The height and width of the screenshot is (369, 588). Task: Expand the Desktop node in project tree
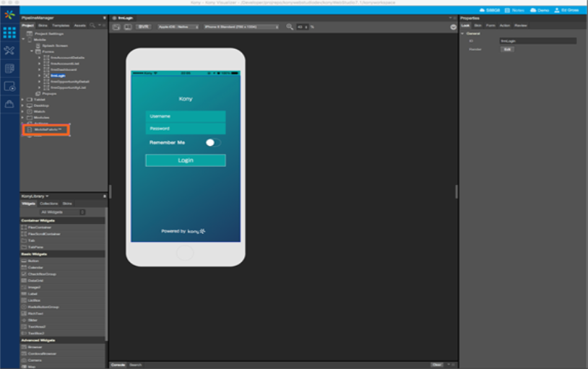pyautogui.click(x=23, y=105)
